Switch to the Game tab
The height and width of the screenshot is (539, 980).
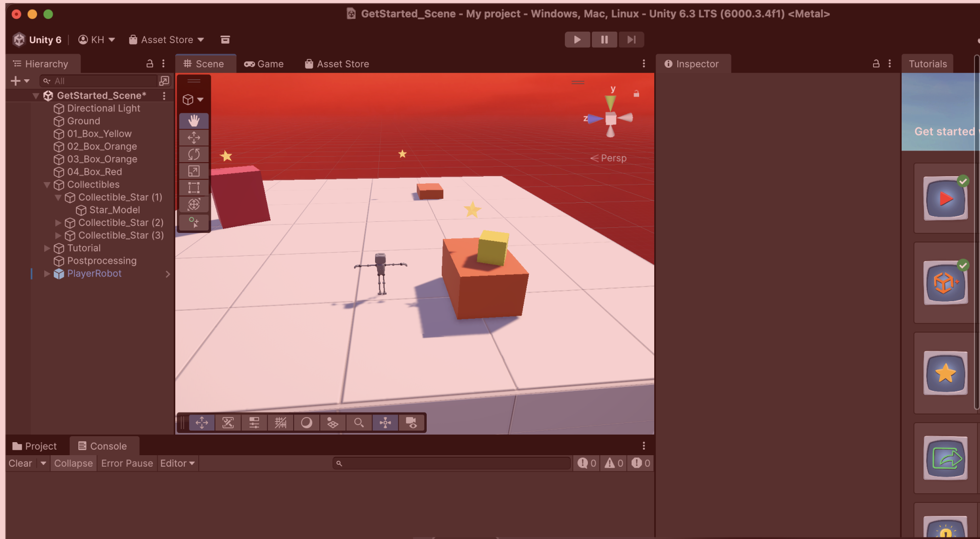point(264,64)
